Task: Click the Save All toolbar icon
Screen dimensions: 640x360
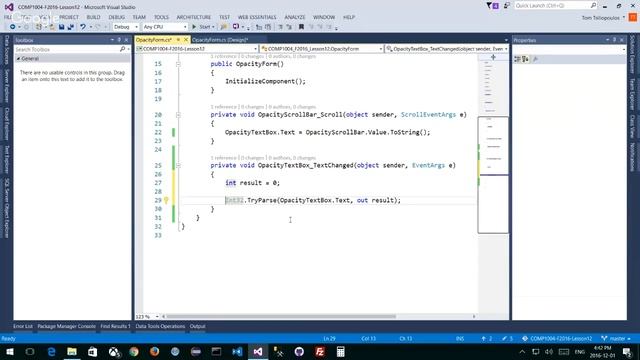Action: pos(70,27)
